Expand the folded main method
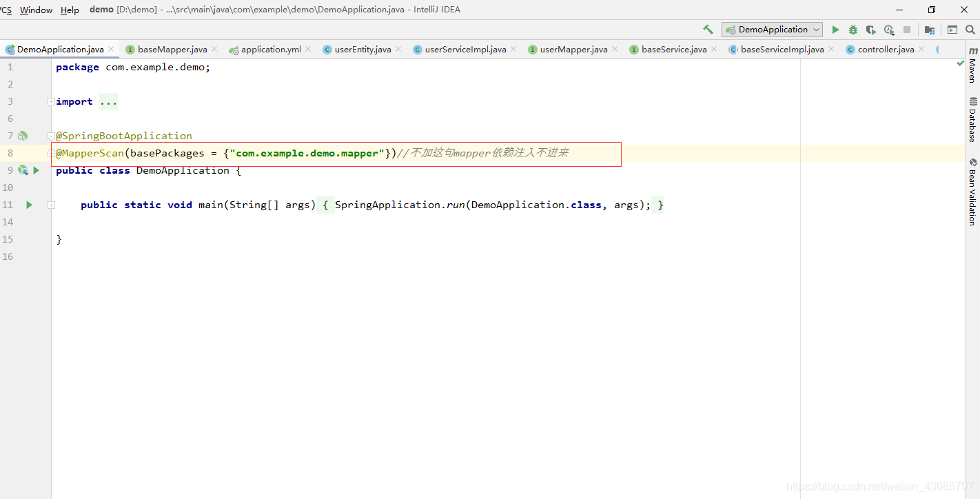Viewport: 980px width, 499px height. pos(51,205)
